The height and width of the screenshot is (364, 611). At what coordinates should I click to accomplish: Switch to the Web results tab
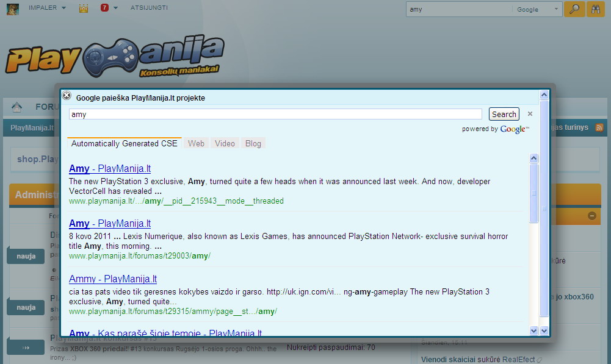click(x=196, y=143)
